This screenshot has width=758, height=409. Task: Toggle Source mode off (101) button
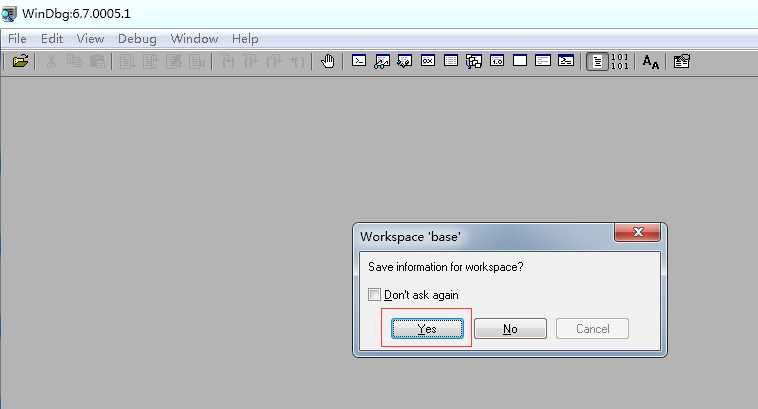click(620, 61)
